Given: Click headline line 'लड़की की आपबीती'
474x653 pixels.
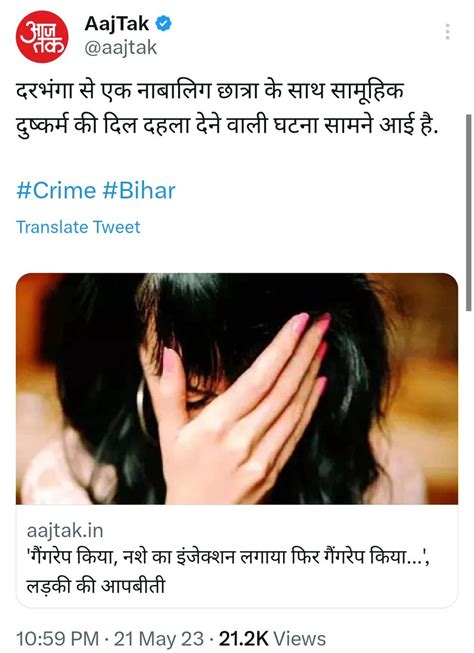Looking at the screenshot, I should (x=96, y=586).
